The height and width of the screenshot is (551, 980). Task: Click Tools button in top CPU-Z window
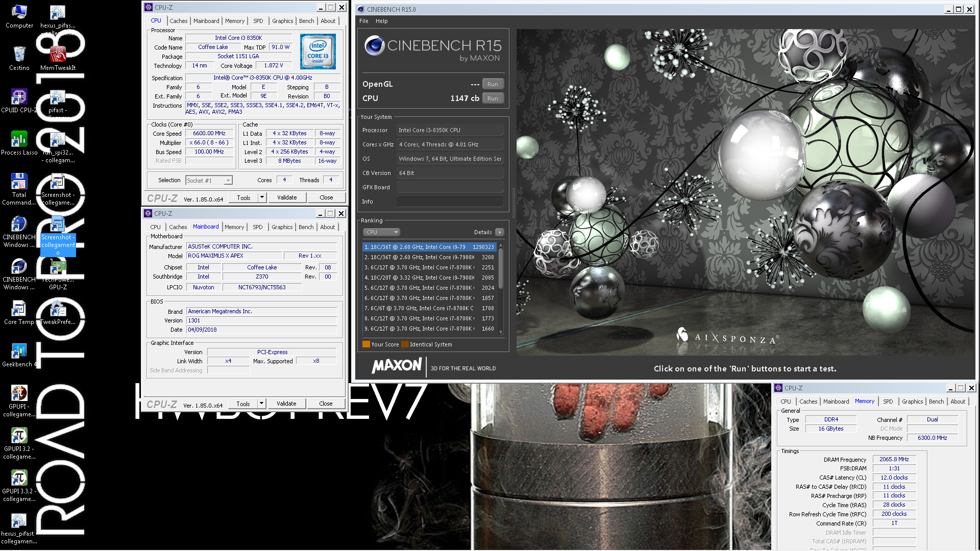243,197
